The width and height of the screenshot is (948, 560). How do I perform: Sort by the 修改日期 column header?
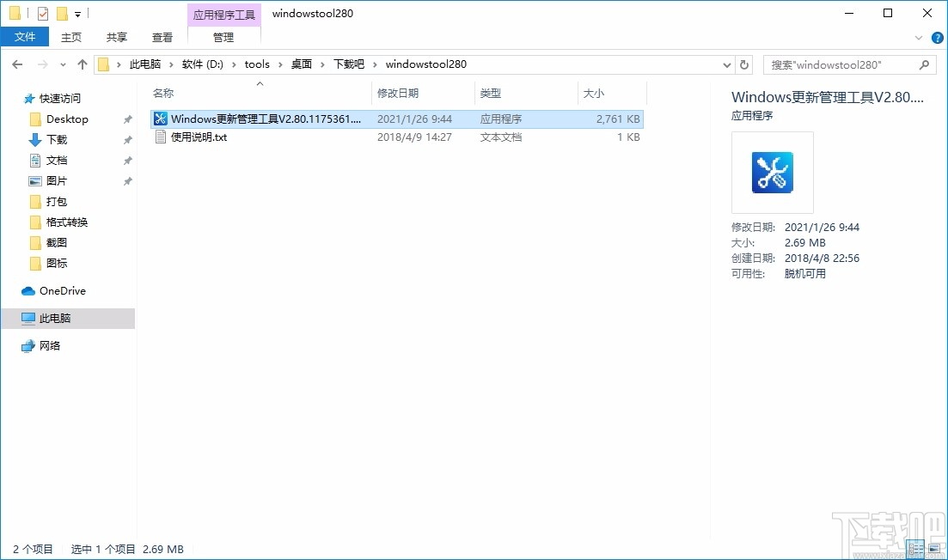tap(423, 93)
